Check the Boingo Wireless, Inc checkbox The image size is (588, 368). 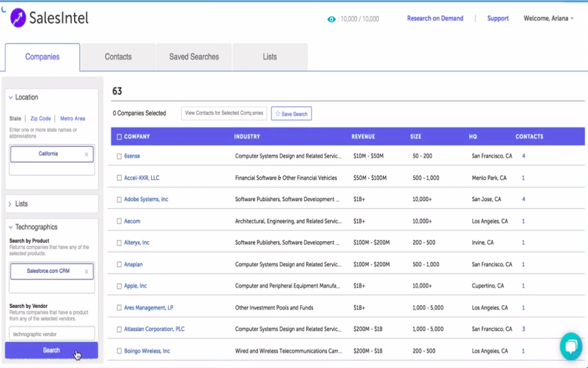pyautogui.click(x=119, y=351)
